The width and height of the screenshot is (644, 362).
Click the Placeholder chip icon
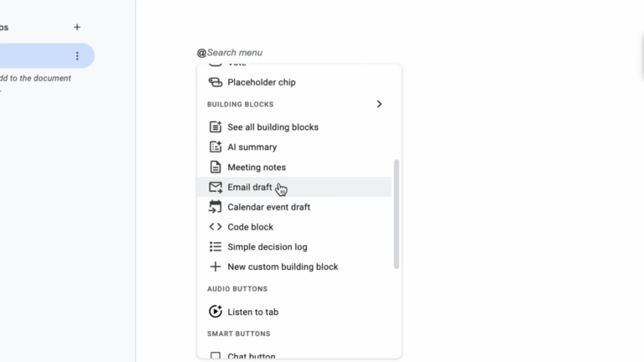click(216, 82)
